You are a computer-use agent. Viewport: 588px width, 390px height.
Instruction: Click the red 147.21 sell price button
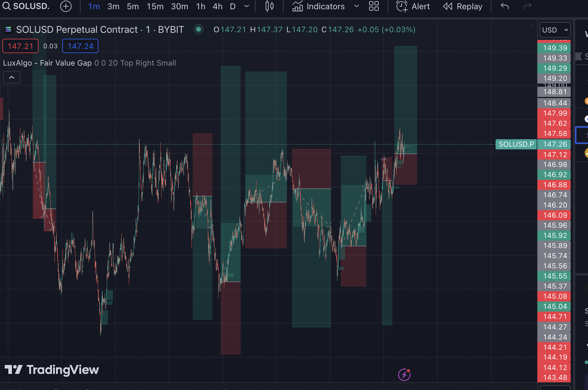point(20,46)
